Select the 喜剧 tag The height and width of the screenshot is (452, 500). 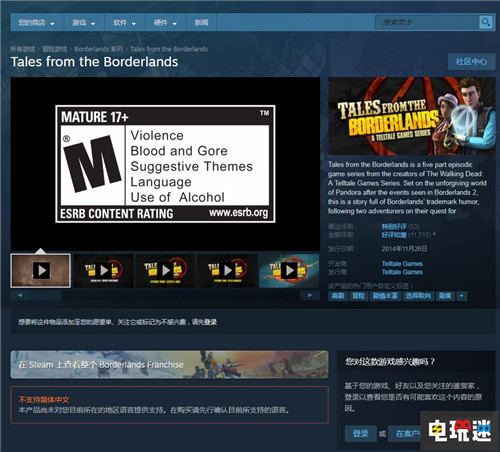tap(338, 296)
